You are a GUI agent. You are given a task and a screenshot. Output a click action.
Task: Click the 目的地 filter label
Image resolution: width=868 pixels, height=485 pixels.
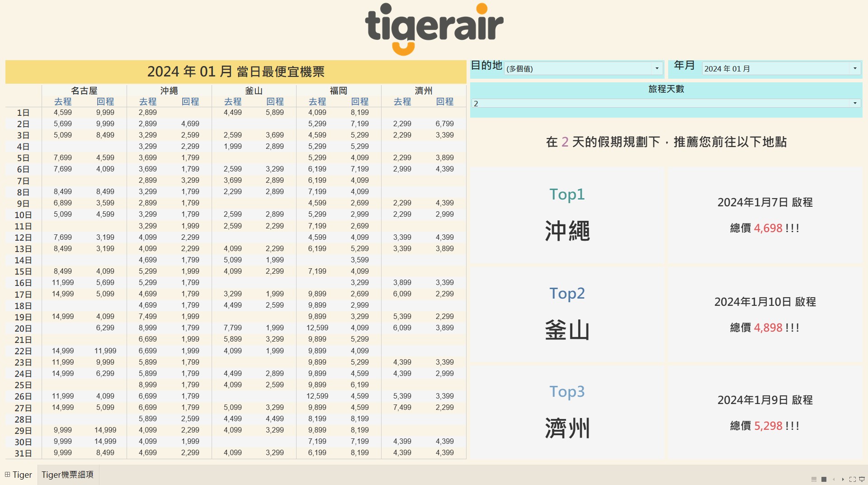[486, 66]
